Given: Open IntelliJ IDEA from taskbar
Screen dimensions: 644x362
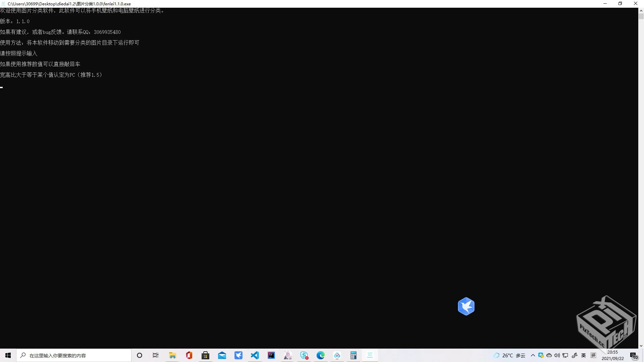Looking at the screenshot, I should click(271, 355).
